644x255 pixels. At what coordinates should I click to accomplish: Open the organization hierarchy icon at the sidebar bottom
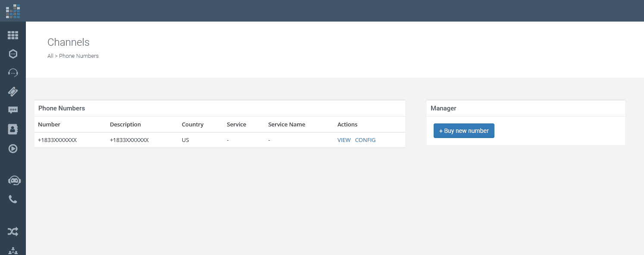[13, 251]
